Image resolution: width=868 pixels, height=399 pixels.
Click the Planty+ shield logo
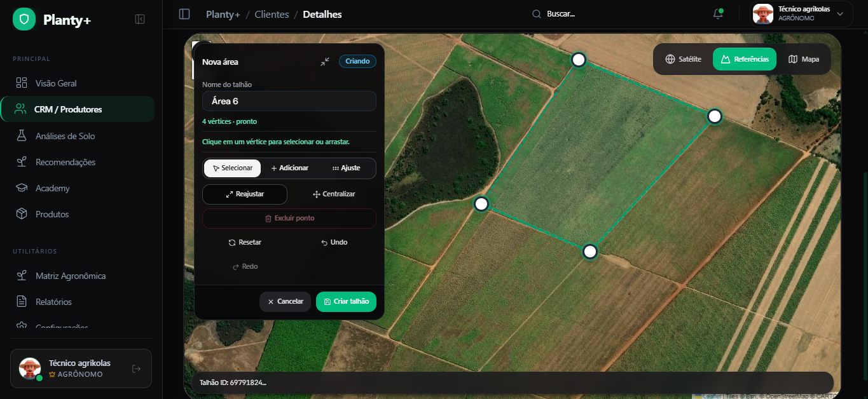(x=24, y=20)
